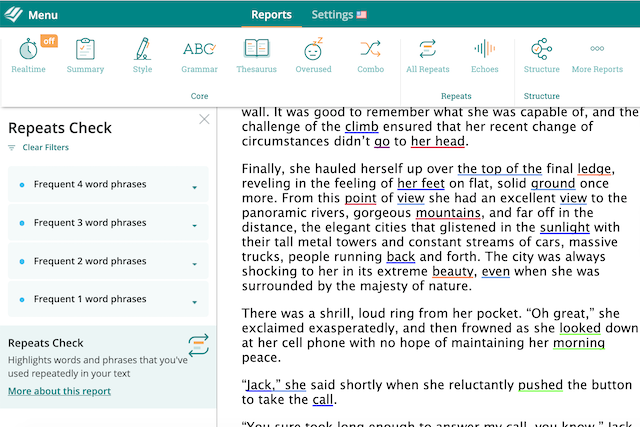Click the underlined phrase 'her head'
This screenshot has height=427, width=640.
pos(438,141)
